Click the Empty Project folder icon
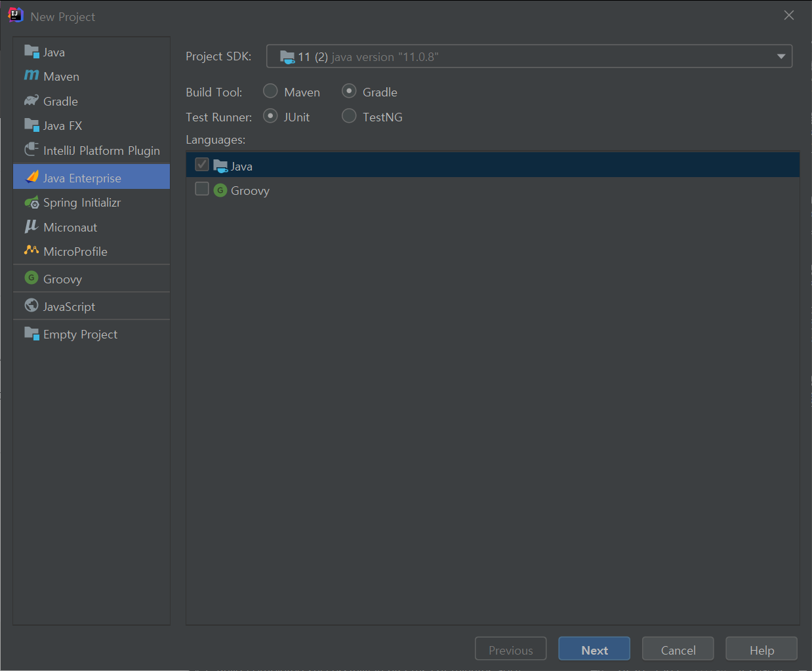The image size is (812, 671). coord(31,333)
